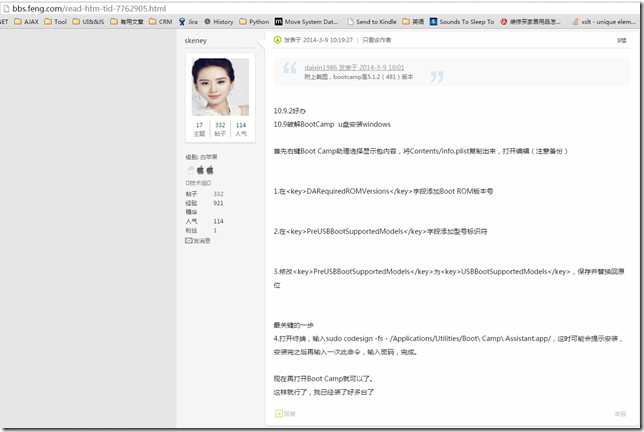
Task: Open the xslt - unique elem... bookmark
Action: pyautogui.click(x=605, y=21)
